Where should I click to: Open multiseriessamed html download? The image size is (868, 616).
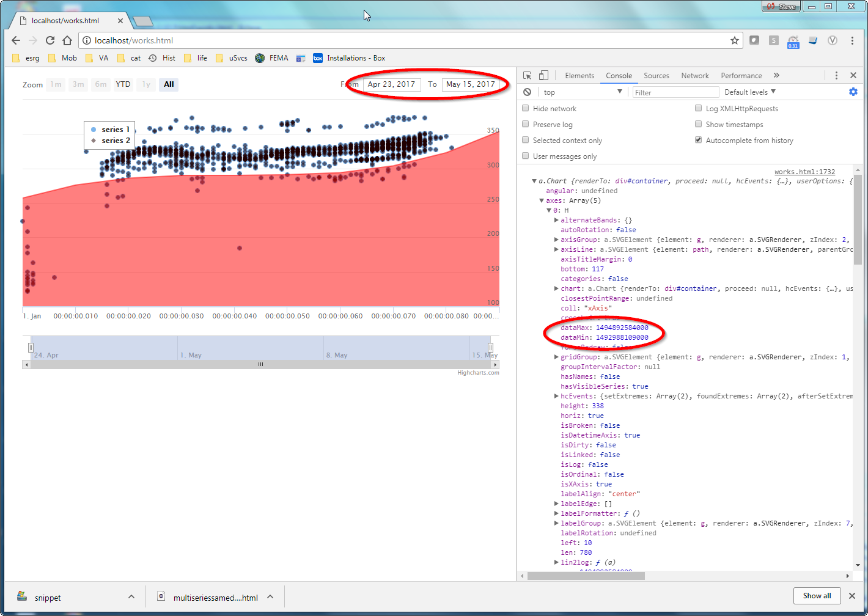(x=207, y=598)
